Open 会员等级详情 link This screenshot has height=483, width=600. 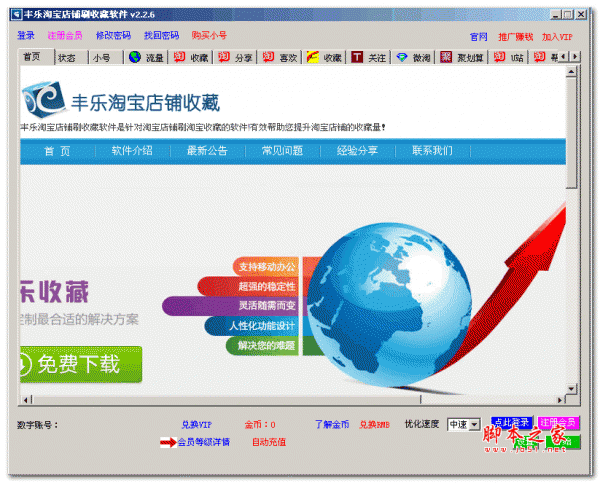tap(203, 442)
